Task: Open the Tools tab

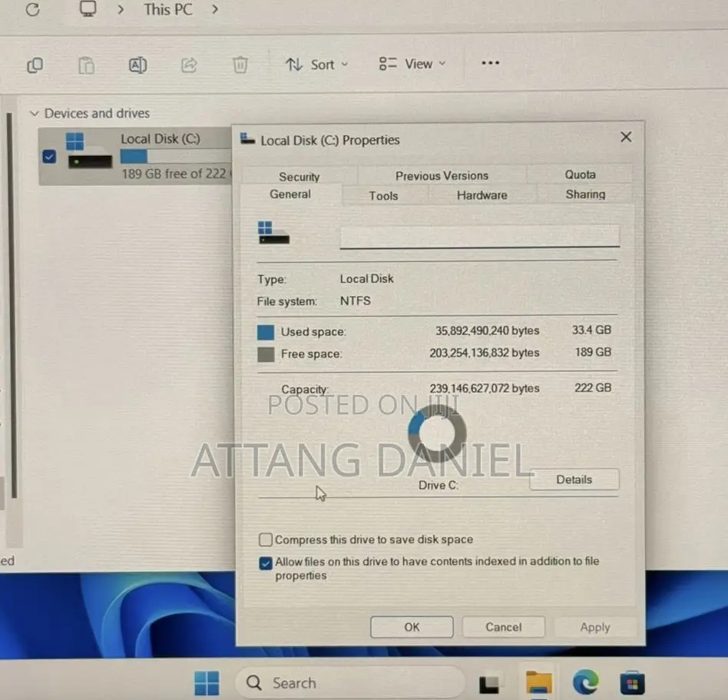Action: pyautogui.click(x=383, y=195)
